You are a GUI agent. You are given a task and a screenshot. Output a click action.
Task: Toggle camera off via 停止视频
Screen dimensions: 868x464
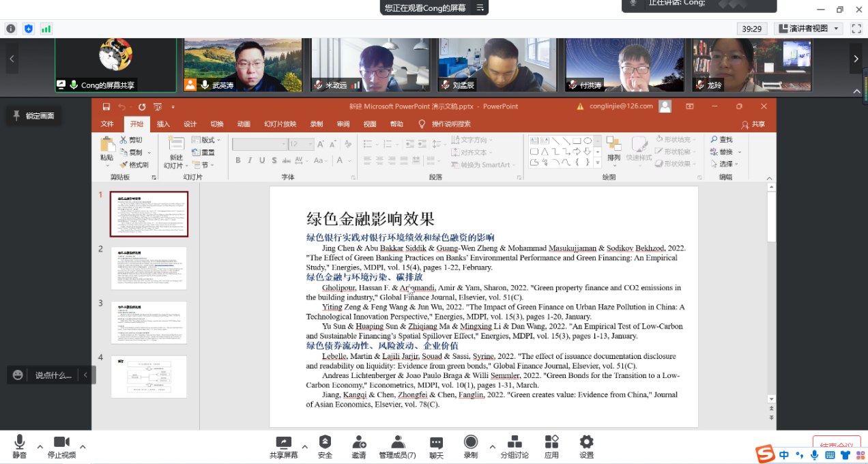coord(61,446)
